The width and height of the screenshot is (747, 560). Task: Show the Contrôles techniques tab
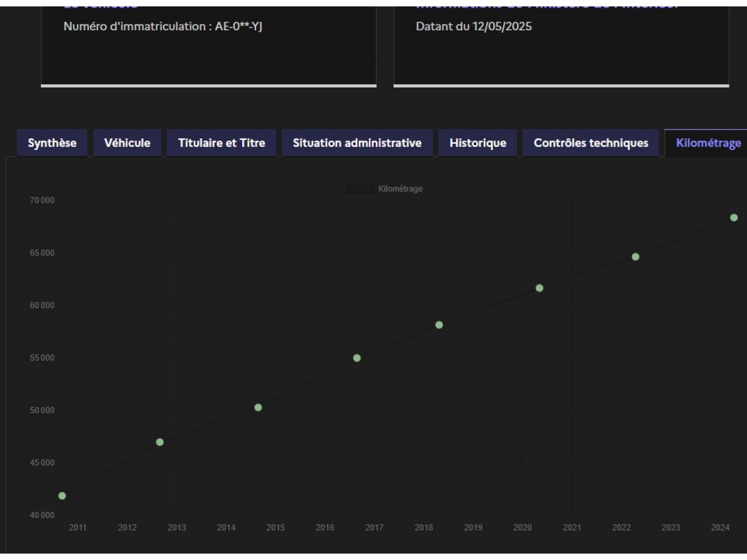point(591,143)
